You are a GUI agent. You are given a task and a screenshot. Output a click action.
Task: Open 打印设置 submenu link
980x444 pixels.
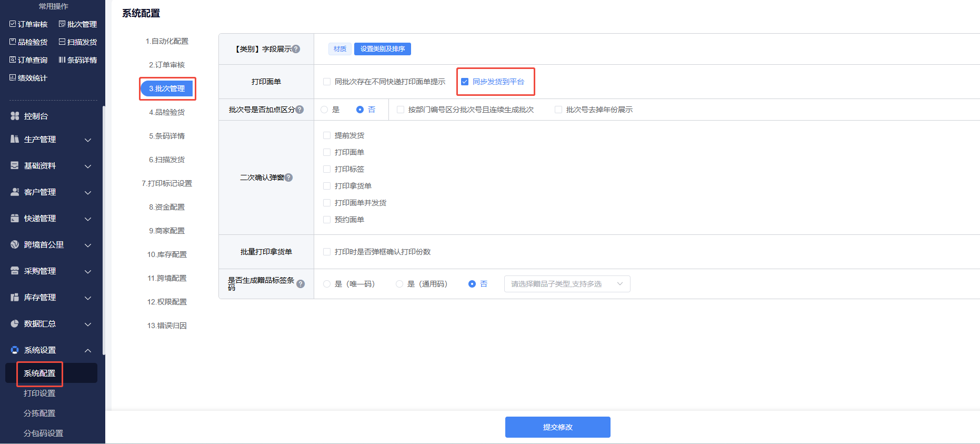coord(39,393)
